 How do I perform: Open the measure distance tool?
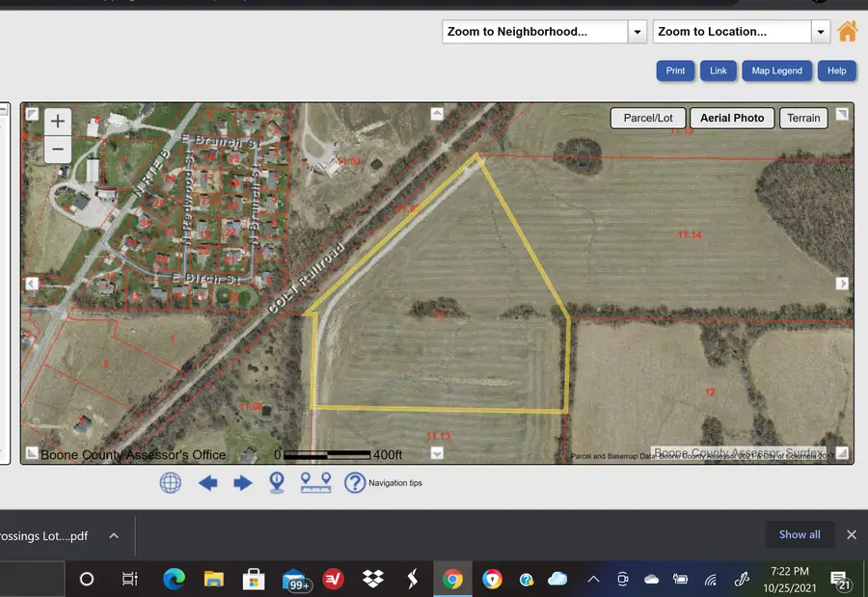[x=316, y=482]
